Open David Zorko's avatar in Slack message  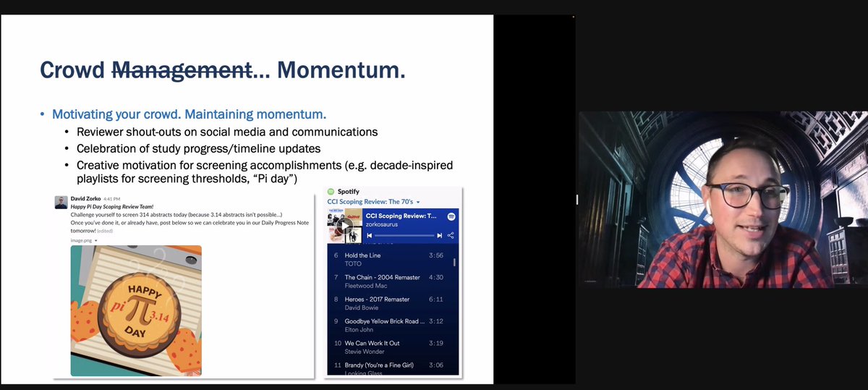coord(61,202)
